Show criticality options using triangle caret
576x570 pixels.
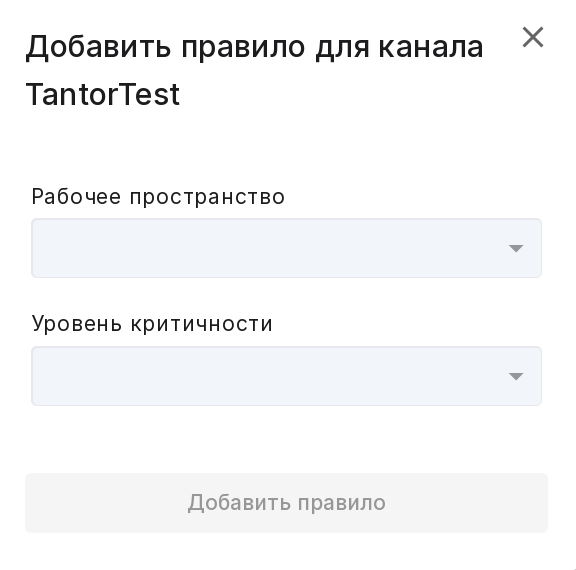point(516,376)
